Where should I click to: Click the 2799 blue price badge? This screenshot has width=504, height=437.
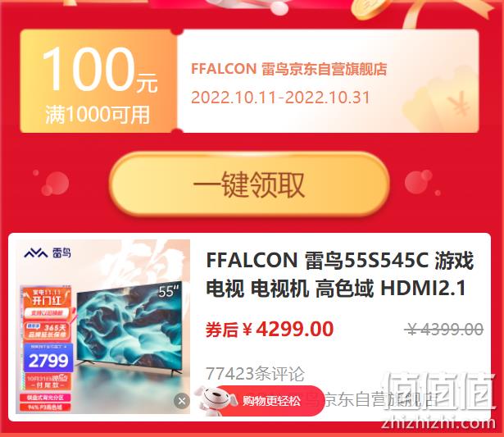(x=48, y=359)
